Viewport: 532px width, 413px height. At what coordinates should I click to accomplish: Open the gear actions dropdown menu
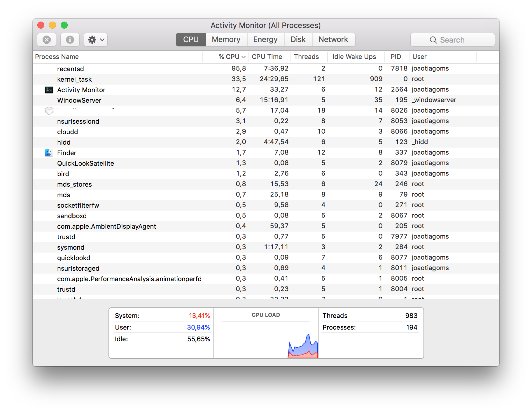(x=96, y=40)
